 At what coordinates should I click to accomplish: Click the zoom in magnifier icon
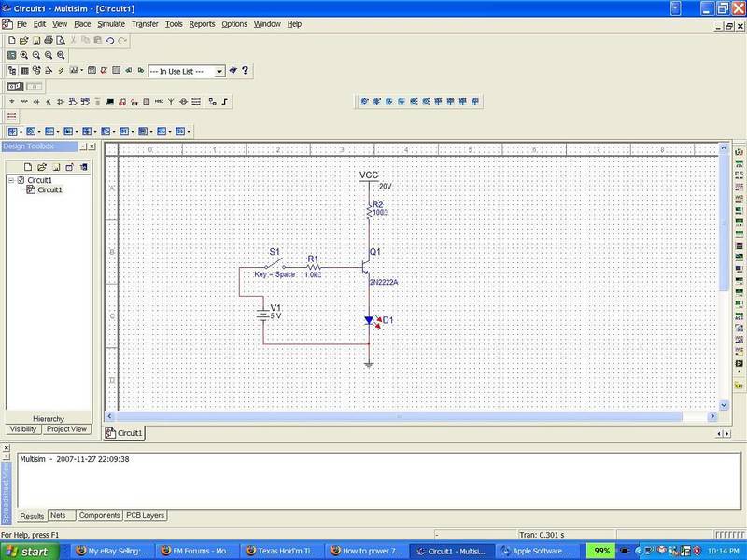[24, 56]
